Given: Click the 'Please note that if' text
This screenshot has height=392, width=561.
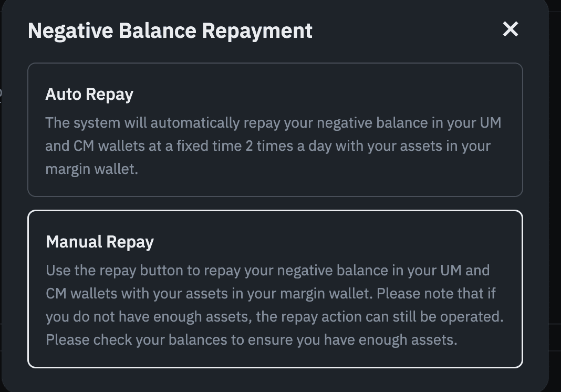Looking at the screenshot, I should tap(436, 293).
